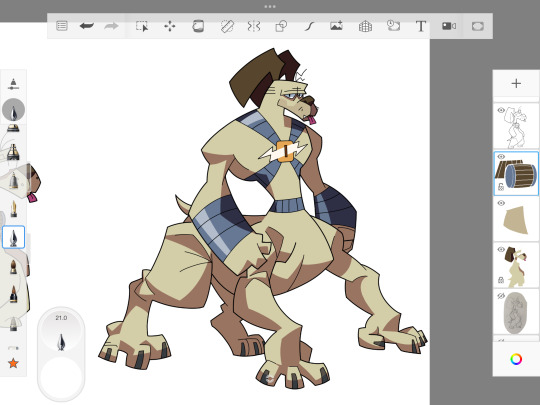The height and width of the screenshot is (405, 540).
Task: Choose the brown paint brush in palette
Action: pos(13,267)
